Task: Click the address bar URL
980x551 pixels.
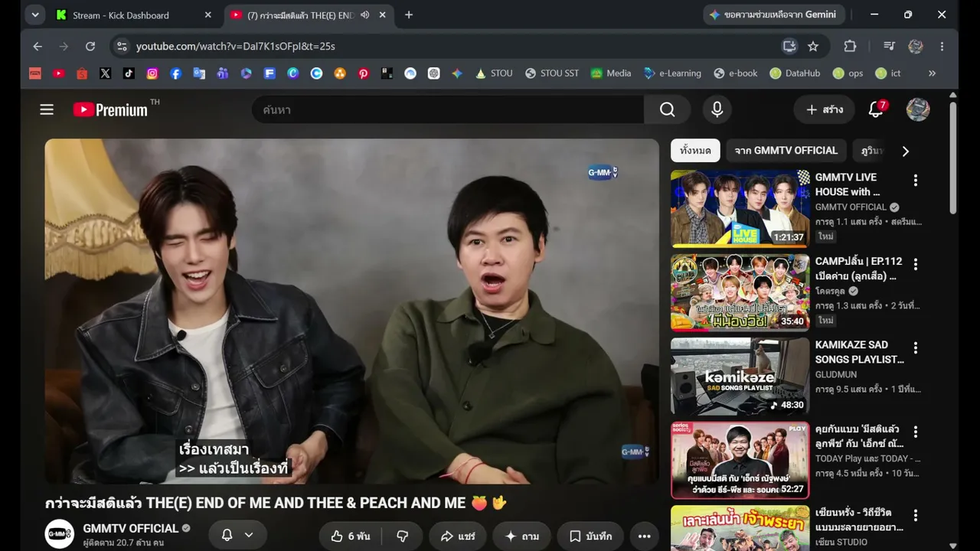Action: [236, 46]
